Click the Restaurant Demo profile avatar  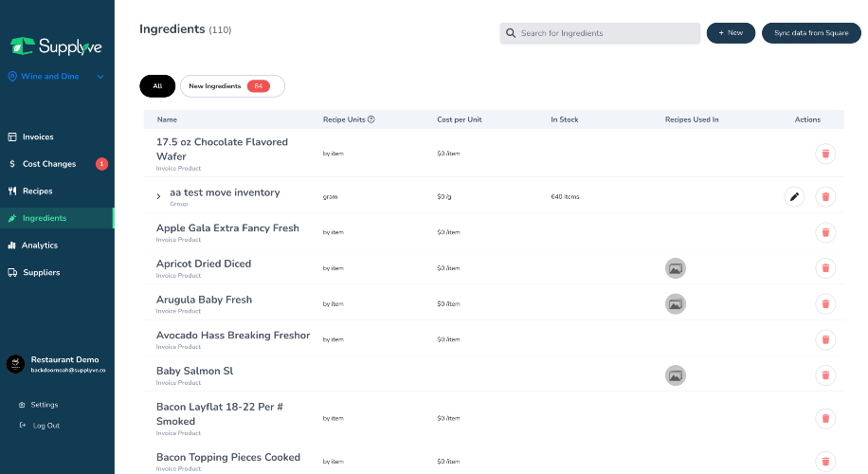(x=15, y=364)
